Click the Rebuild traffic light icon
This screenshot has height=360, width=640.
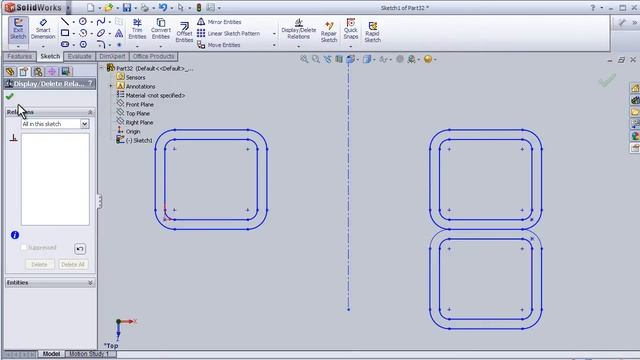click(199, 8)
